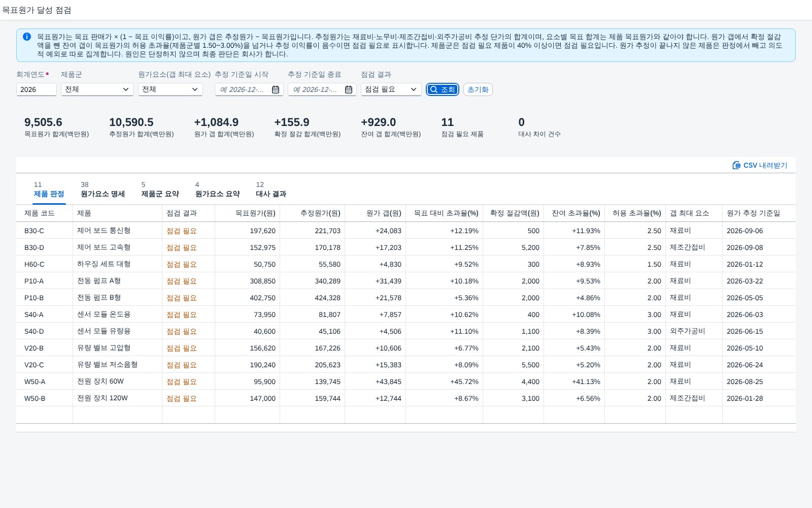
Task: Click the 잔여 초과율(%) column header
Action: pos(574,213)
